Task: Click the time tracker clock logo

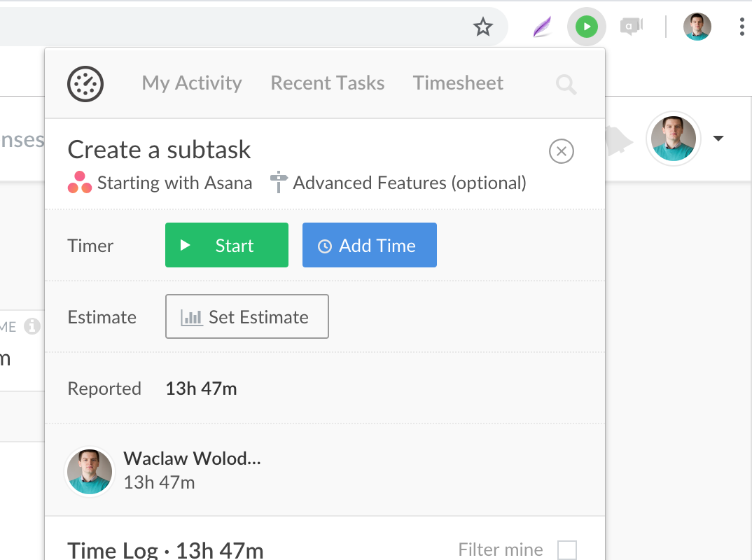Action: [x=85, y=84]
